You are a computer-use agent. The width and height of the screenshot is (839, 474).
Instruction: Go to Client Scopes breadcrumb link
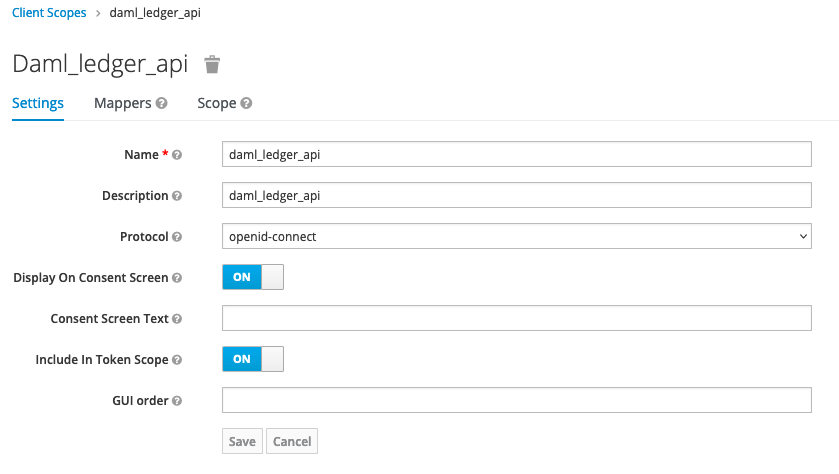49,13
